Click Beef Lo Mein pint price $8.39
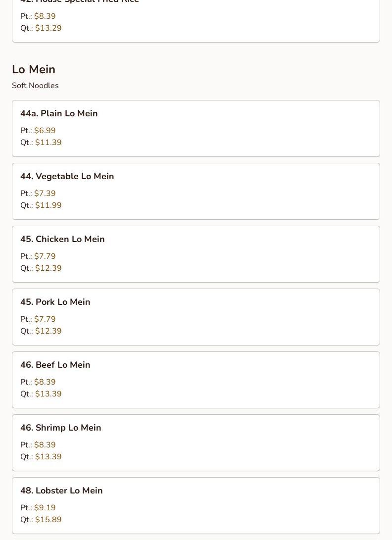This screenshot has width=392, height=540. coord(45,382)
